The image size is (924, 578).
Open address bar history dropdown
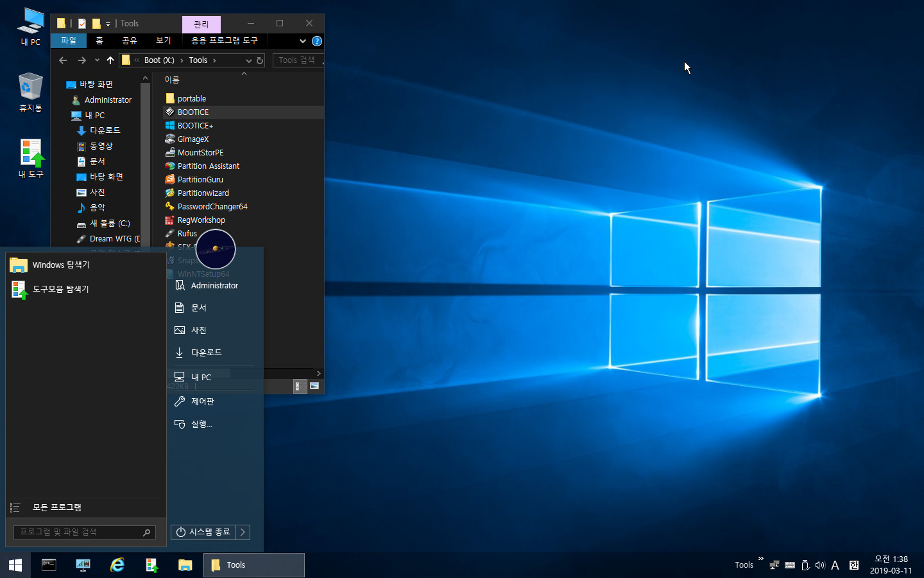click(x=248, y=60)
